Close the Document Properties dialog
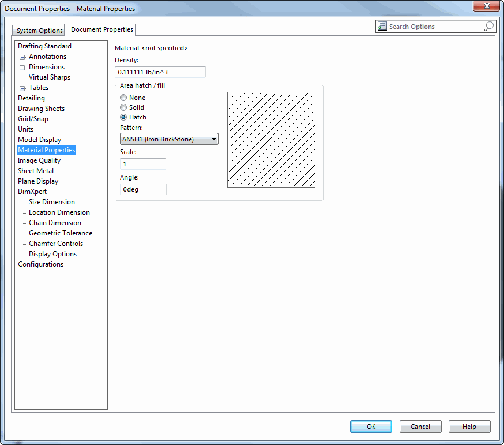The height and width of the screenshot is (445, 504). coord(487,6)
